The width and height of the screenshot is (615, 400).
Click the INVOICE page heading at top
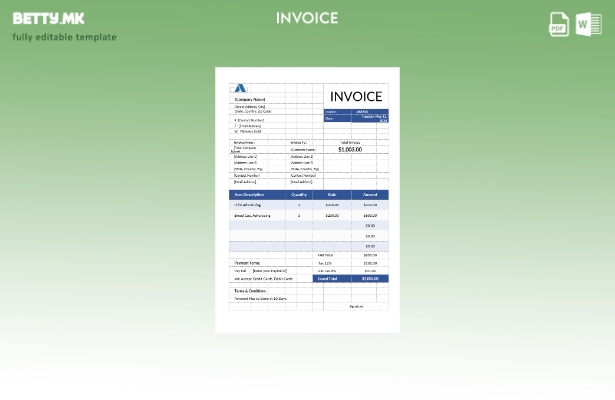click(x=307, y=18)
